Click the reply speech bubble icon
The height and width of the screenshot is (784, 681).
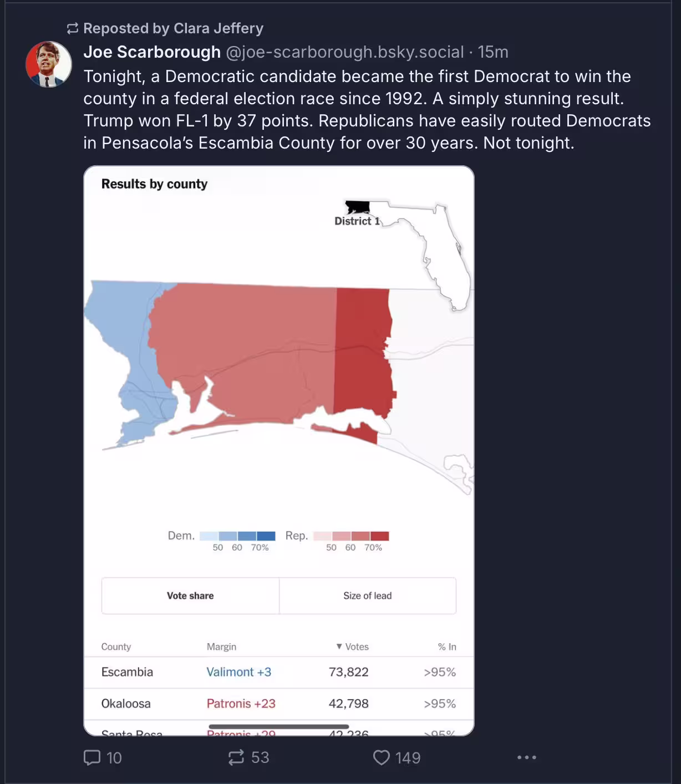point(92,757)
